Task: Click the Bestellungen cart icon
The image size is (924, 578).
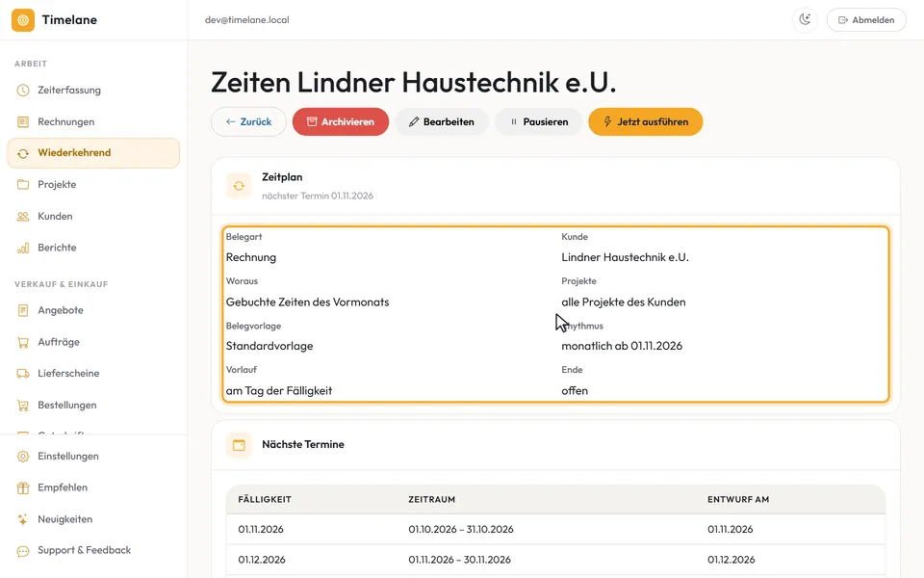Action: [23, 406]
